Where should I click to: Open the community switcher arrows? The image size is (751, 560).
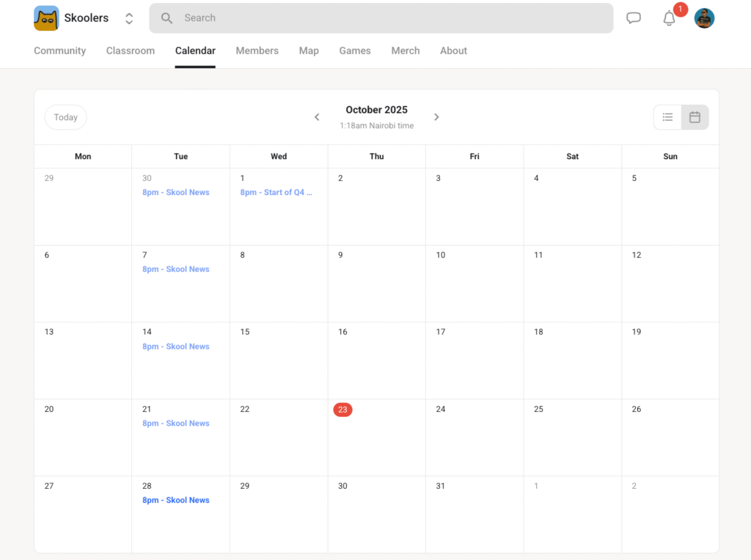(x=129, y=18)
